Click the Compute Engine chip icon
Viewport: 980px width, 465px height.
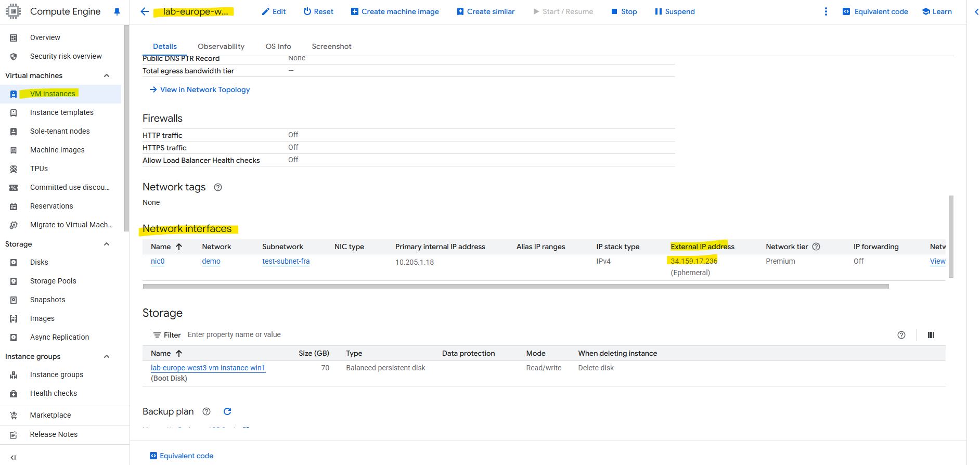point(13,11)
